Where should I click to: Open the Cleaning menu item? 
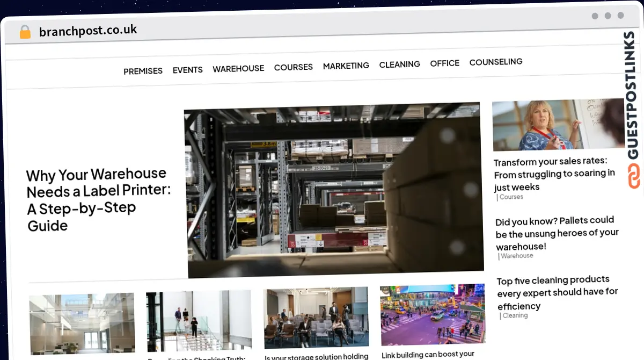[399, 64]
